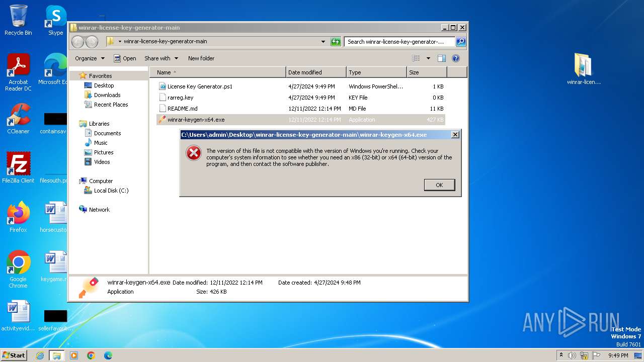Click the search magnifier icon
The width and height of the screenshot is (644, 362).
point(460,42)
